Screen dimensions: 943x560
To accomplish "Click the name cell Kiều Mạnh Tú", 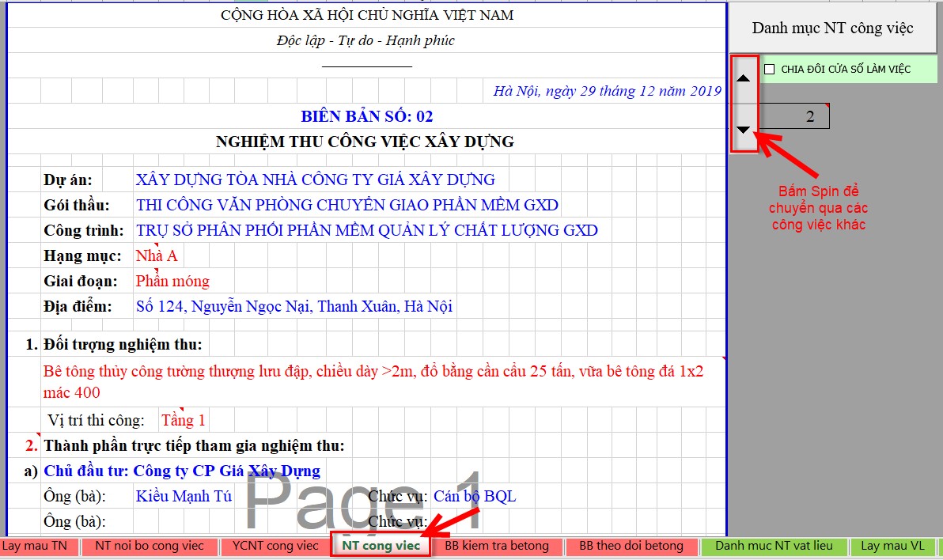I will click(x=184, y=496).
